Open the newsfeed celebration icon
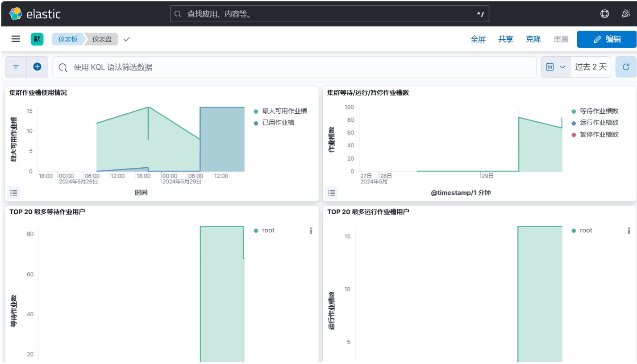The image size is (637, 364). click(x=626, y=14)
